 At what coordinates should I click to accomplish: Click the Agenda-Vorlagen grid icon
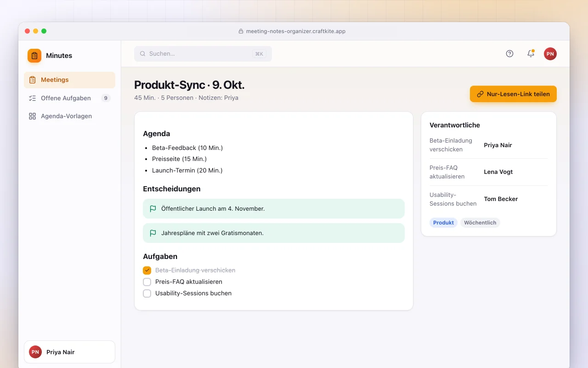point(32,116)
